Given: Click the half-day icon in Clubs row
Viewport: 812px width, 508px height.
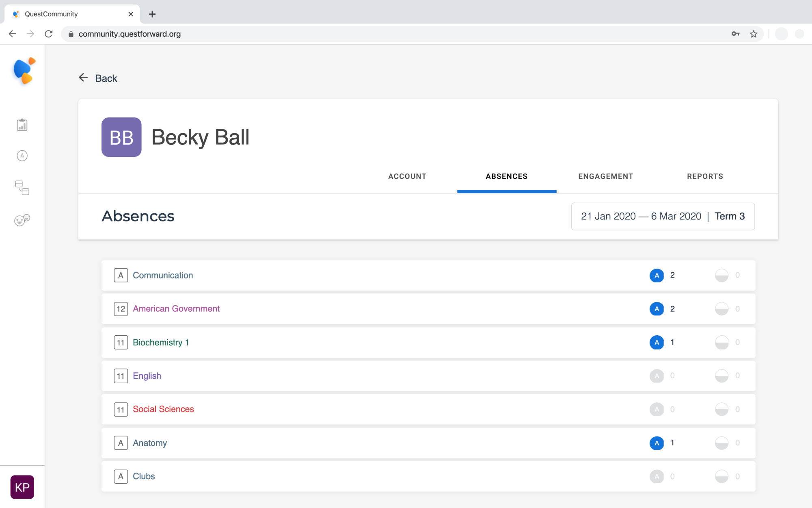Looking at the screenshot, I should click(721, 476).
